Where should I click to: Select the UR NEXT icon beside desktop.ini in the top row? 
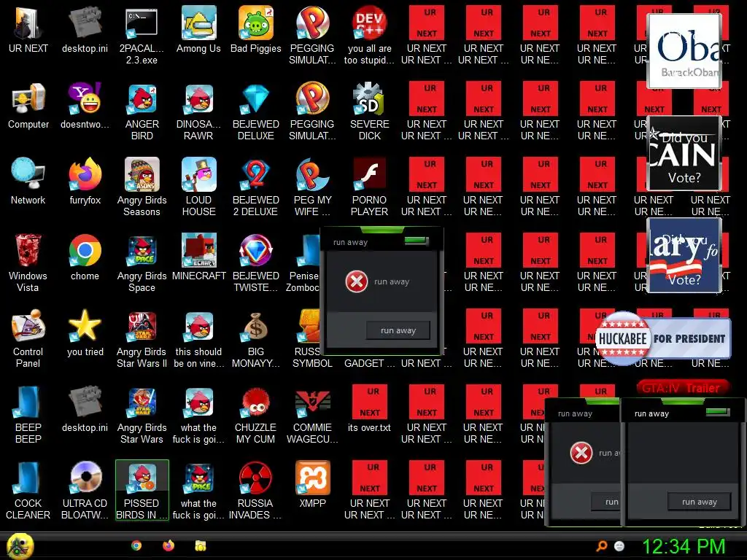click(28, 29)
